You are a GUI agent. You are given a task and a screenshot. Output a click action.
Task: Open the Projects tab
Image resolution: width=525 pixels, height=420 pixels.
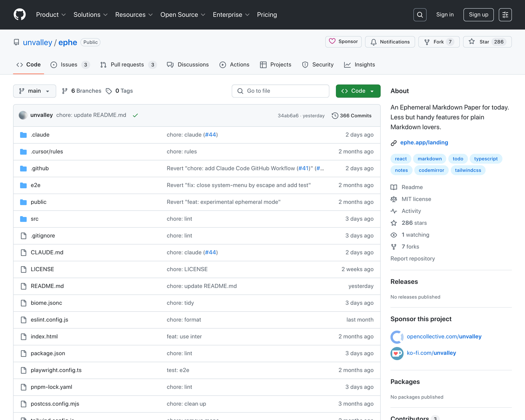[276, 65]
